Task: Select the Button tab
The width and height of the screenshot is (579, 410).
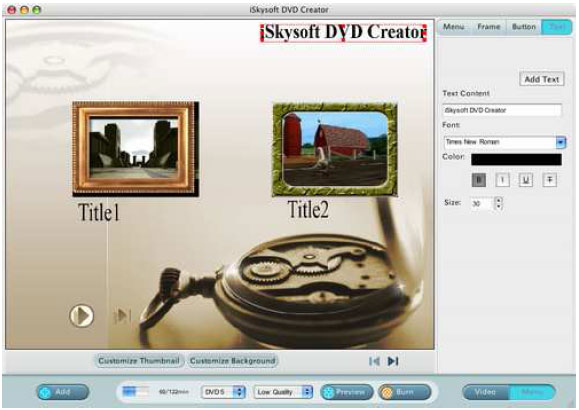Action: pos(523,27)
